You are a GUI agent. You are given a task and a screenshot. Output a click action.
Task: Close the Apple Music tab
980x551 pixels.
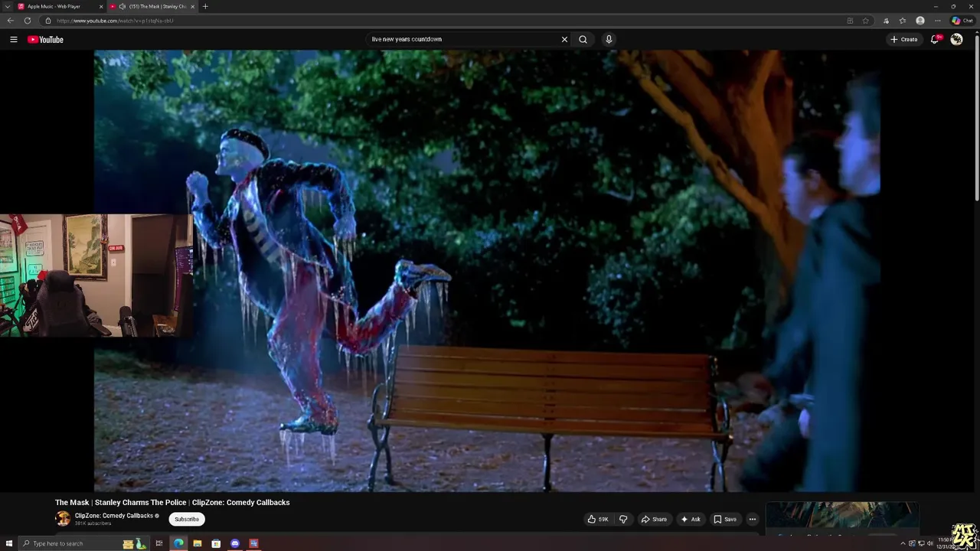point(100,6)
